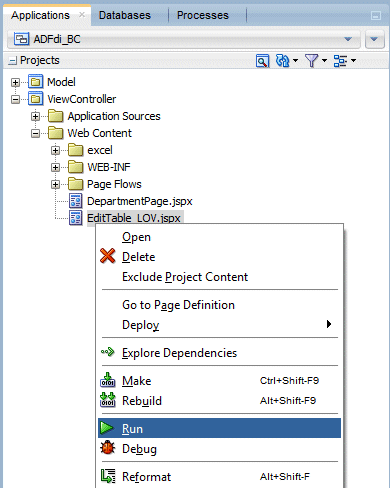Choose Make in the context menu
Screen dimensions: 390x488
click(219, 381)
